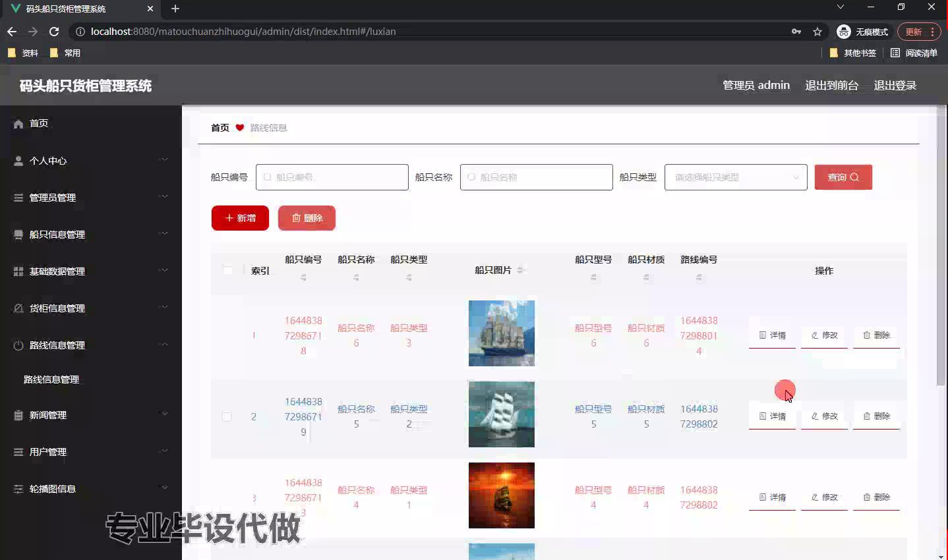Click the home icon beside 首页 in sidebar
The height and width of the screenshot is (560, 948).
click(x=18, y=124)
